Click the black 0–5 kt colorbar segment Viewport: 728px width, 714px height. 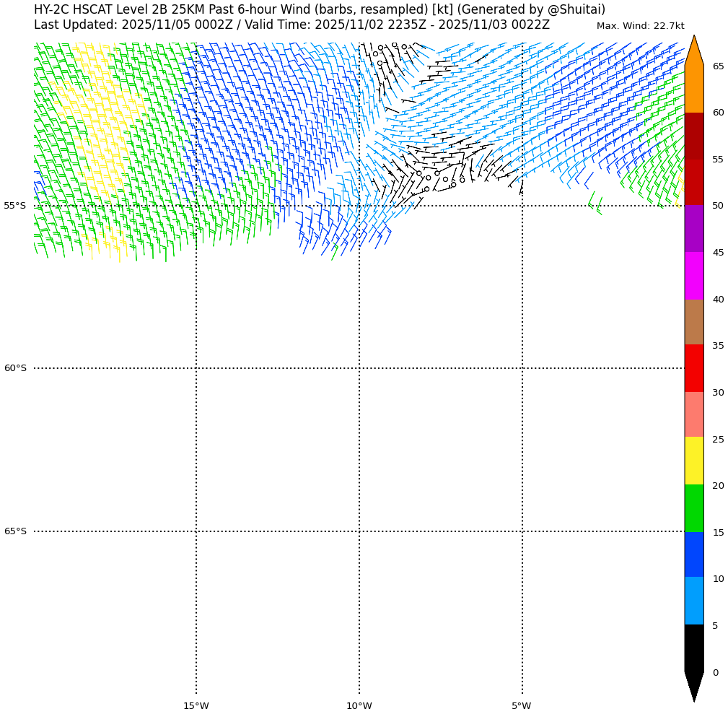(693, 648)
